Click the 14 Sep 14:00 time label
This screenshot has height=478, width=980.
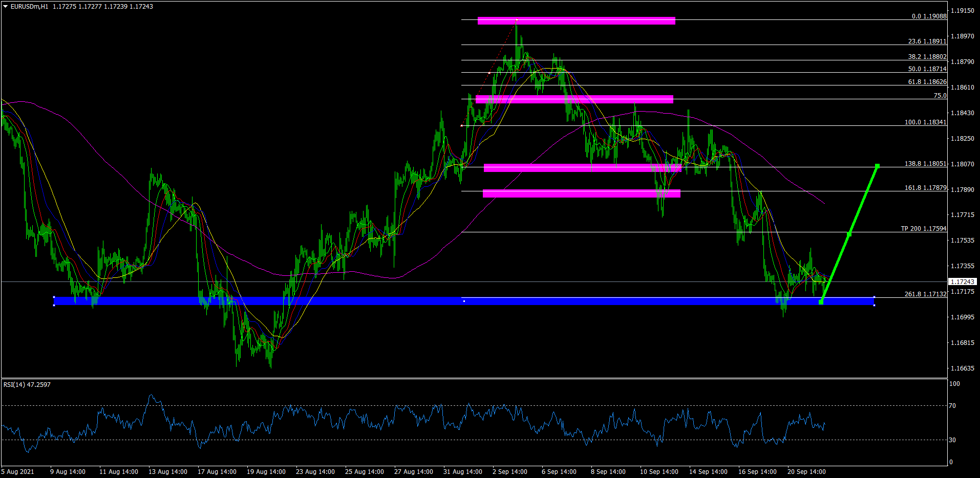pos(708,472)
